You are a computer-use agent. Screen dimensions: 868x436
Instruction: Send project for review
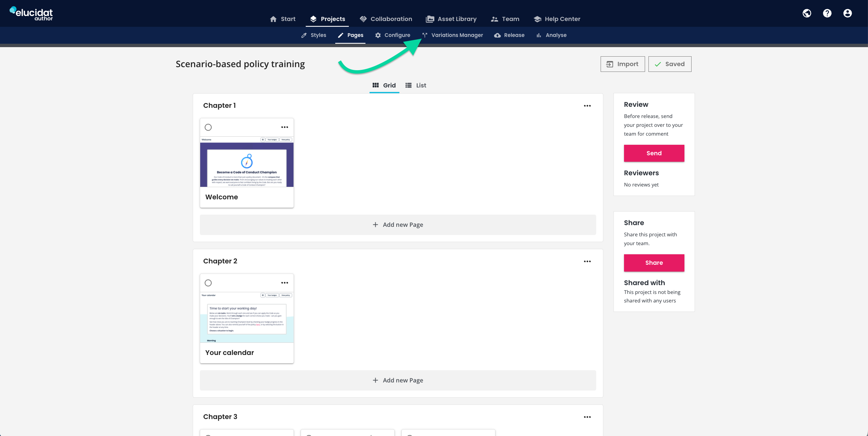pyautogui.click(x=654, y=153)
